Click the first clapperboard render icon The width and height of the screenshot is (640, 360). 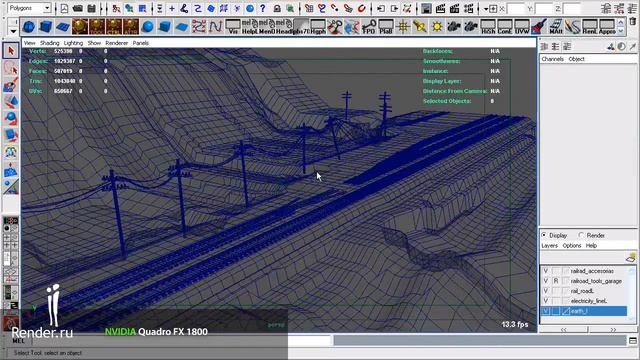[440, 8]
